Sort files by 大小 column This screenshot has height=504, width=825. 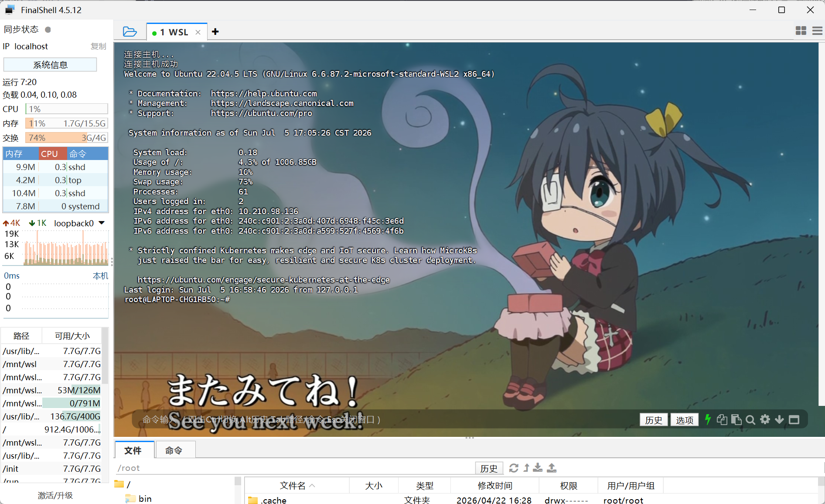coord(374,486)
